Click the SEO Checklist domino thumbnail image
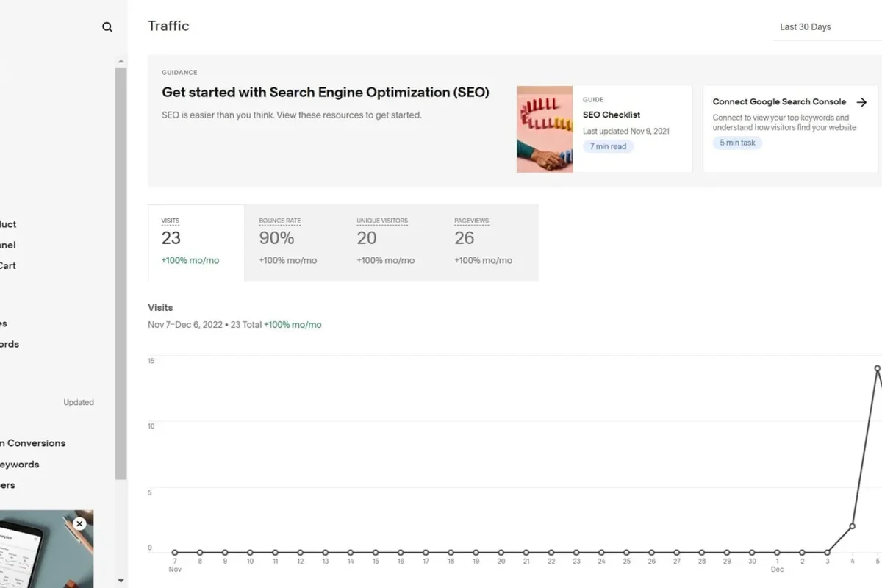The image size is (882, 588). click(545, 129)
